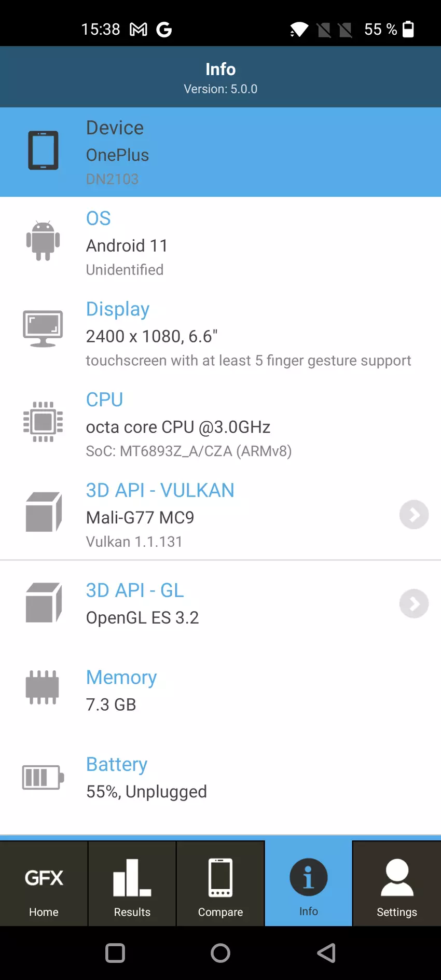
Task: Select the Info tab
Action: pos(309,885)
